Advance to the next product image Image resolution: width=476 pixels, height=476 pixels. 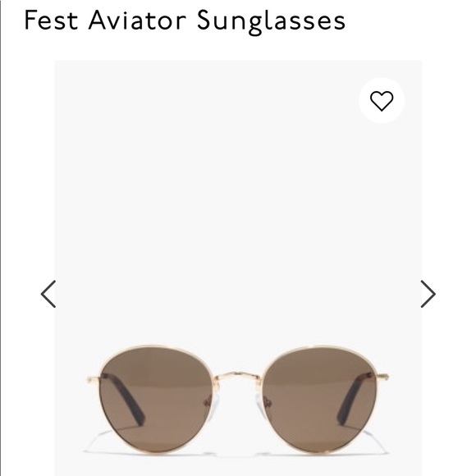pyautogui.click(x=428, y=294)
